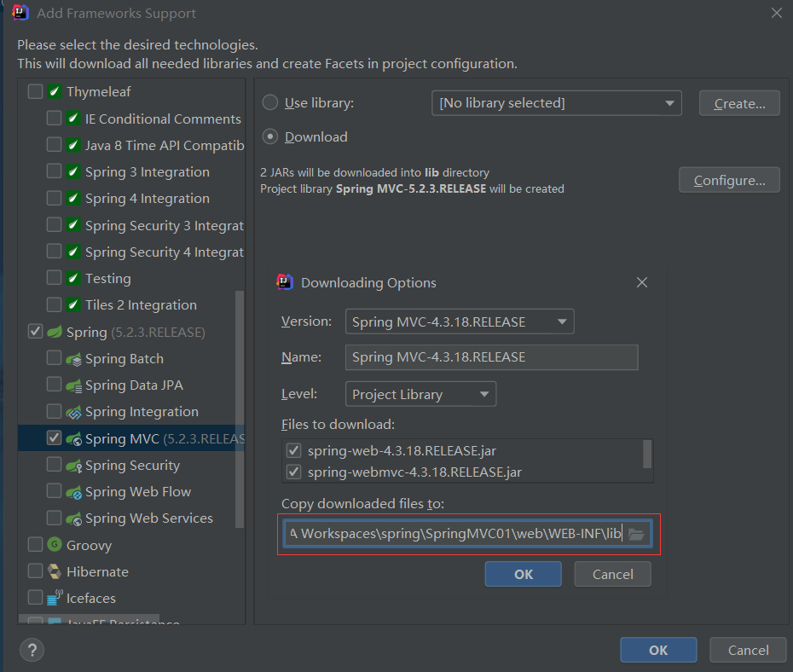Viewport: 793px width, 672px height.
Task: Click the Spring Data JPA icon
Action: tap(74, 385)
